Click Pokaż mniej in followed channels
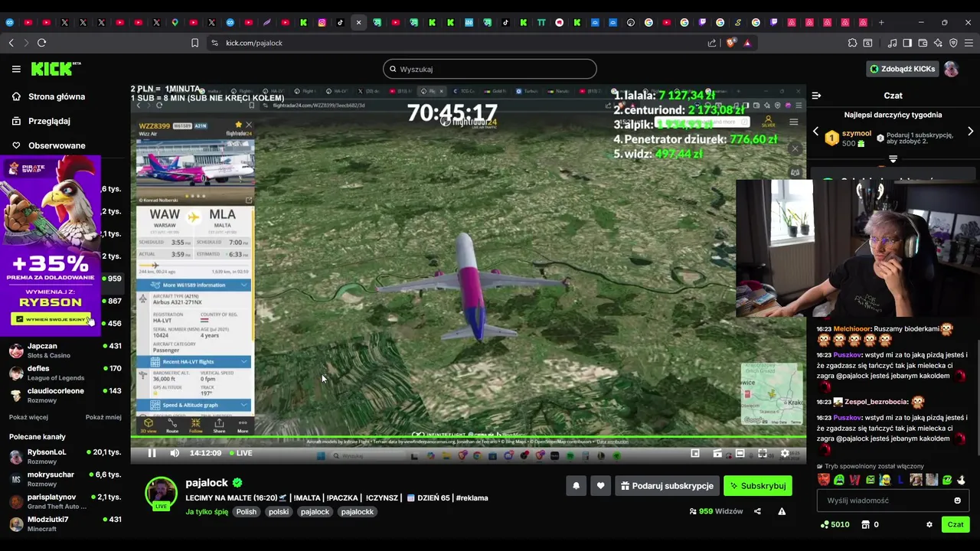Screen dimensions: 980x551 point(103,418)
